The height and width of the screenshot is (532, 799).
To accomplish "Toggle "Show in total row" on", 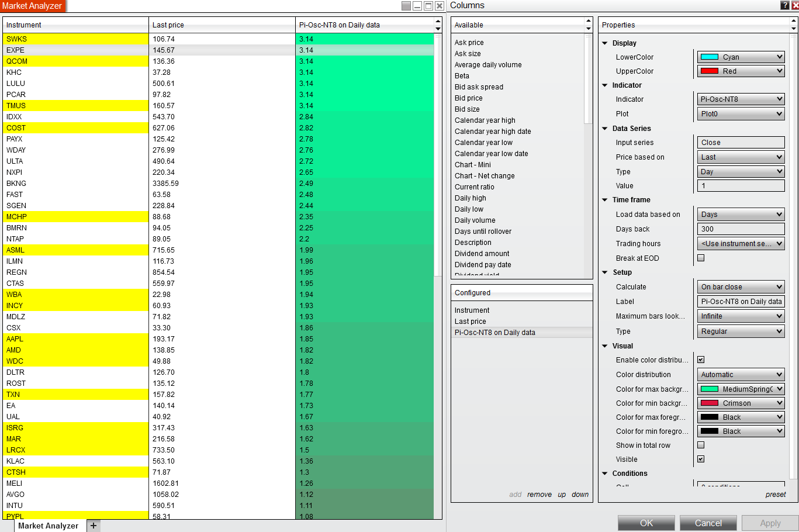I will click(x=700, y=445).
